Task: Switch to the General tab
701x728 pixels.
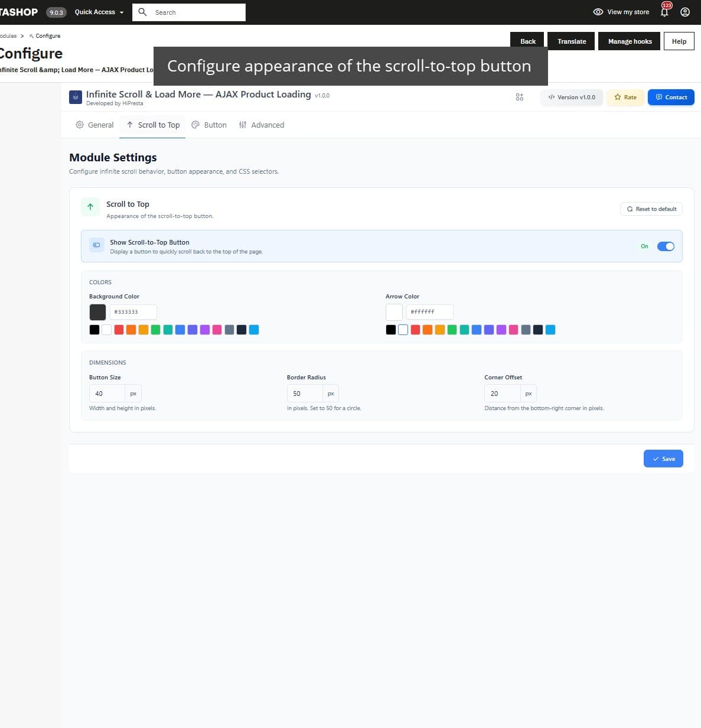Action: point(94,125)
